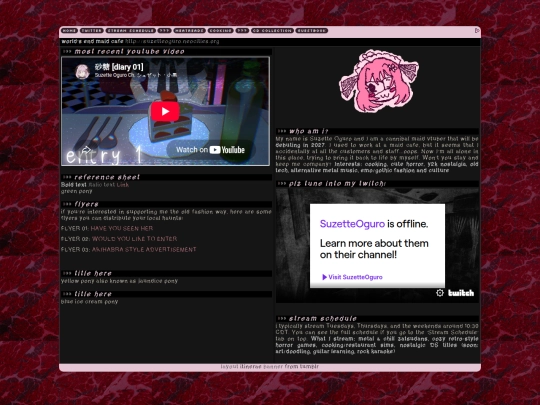The width and height of the screenshot is (540, 405).
Task: Open flyer 01 HAVE YOU SEEN HER
Action: [122, 228]
